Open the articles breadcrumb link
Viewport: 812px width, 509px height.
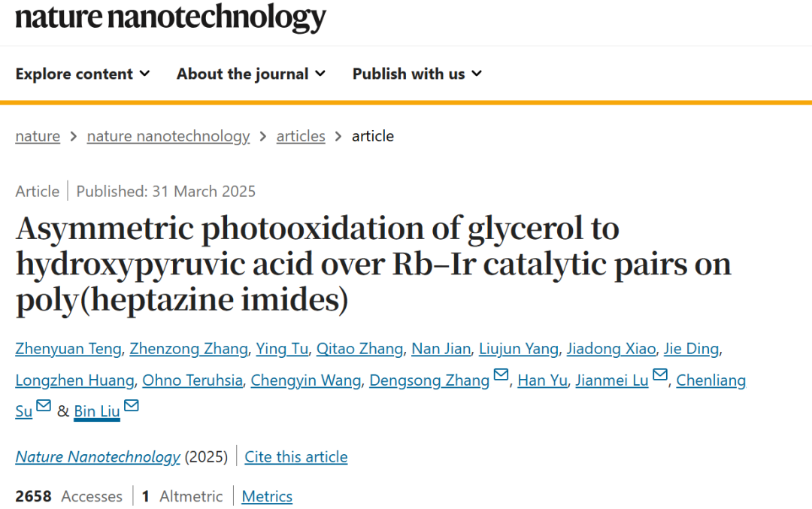point(301,136)
